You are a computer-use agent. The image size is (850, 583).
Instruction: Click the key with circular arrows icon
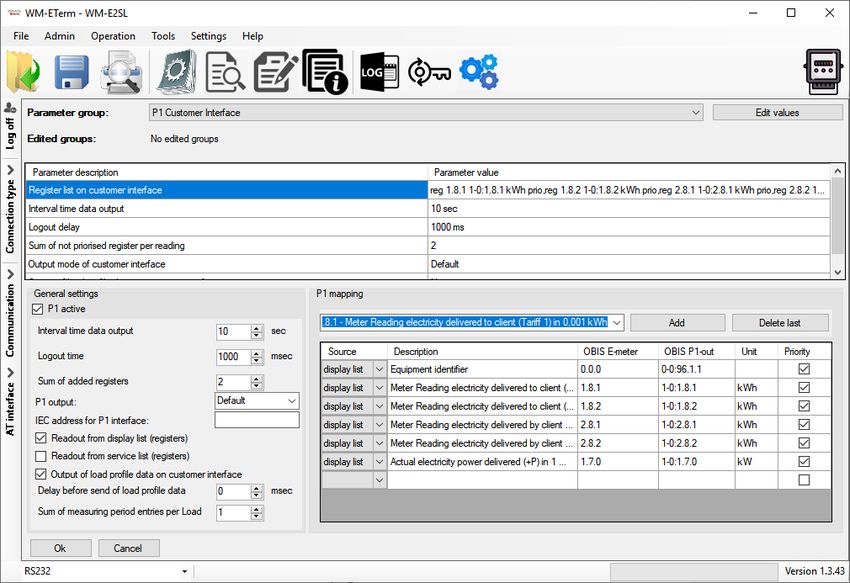coord(429,72)
